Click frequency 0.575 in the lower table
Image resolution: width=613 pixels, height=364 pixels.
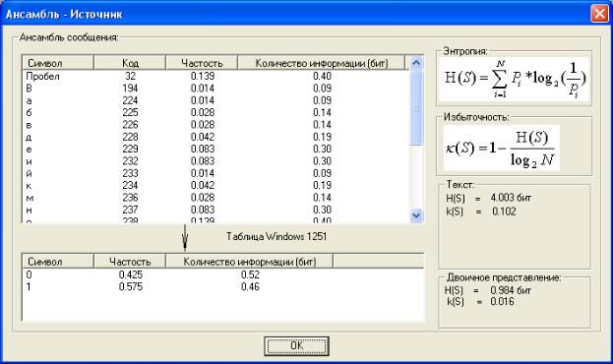point(131,287)
